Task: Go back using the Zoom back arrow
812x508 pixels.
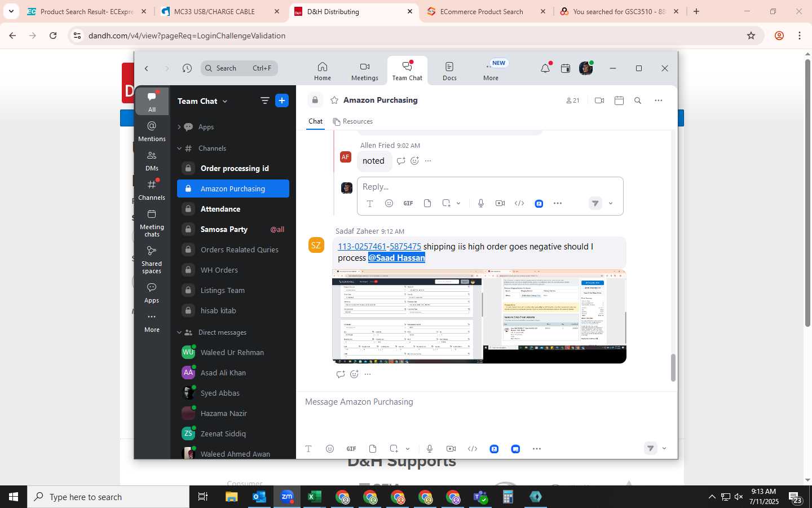Action: (147, 68)
